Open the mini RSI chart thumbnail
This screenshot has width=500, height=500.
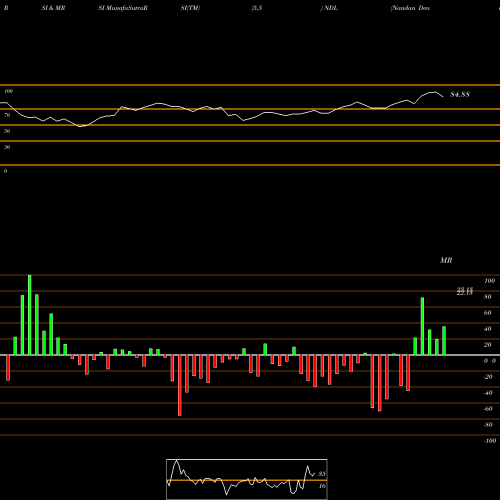(247, 479)
